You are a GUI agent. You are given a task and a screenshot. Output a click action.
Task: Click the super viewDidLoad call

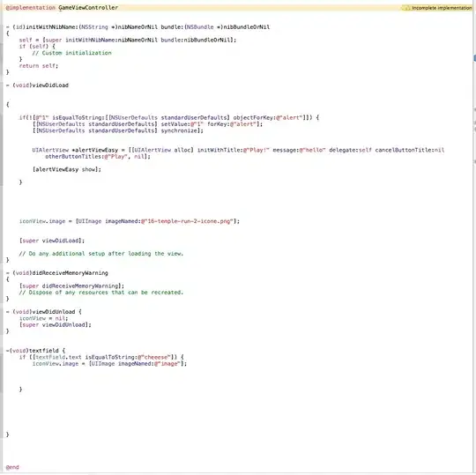[x=52, y=241]
